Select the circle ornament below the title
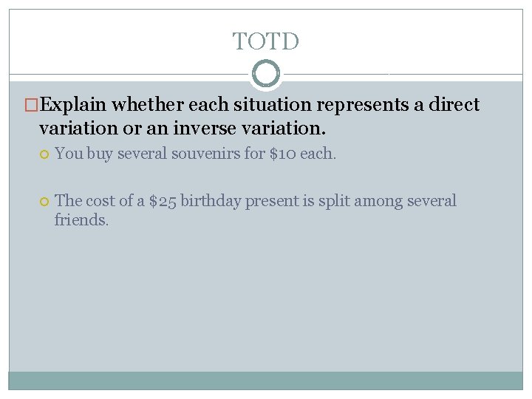The image size is (532, 399). point(266,74)
